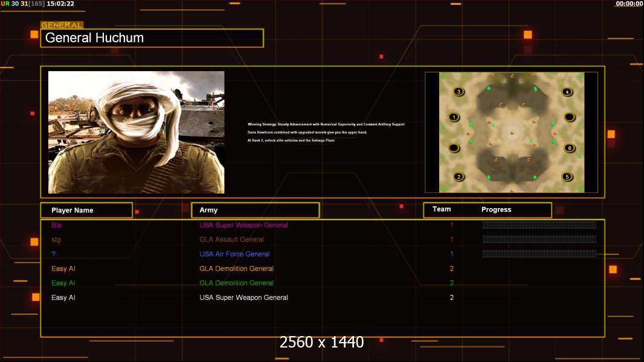
Task: Click the empty start slot below position 1
Action: (454, 148)
